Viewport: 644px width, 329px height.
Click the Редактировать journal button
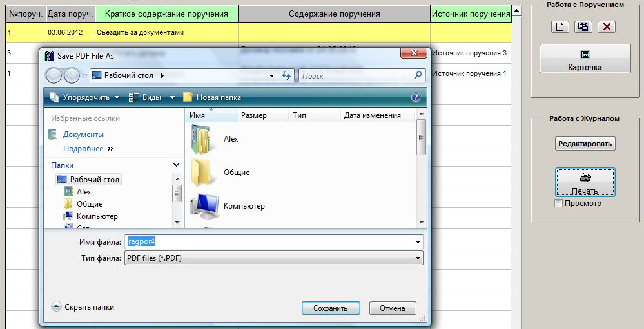pos(585,144)
